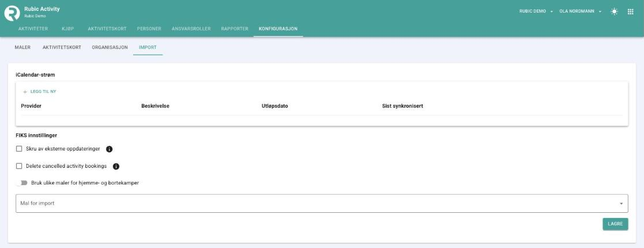This screenshot has width=644, height=248.
Task: Open the KJØP menu
Action: click(68, 29)
